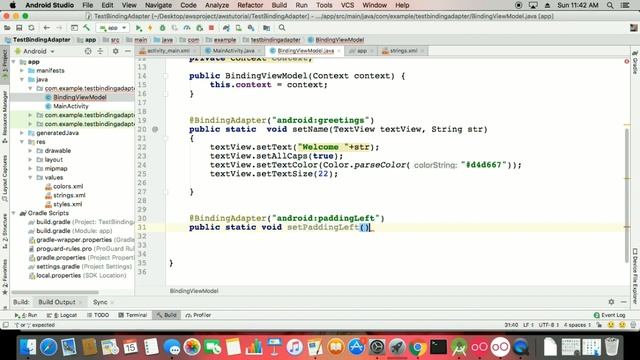Image resolution: width=640 pixels, height=360 pixels.
Task: Navigate back with the left arrow icon
Action: (46, 28)
